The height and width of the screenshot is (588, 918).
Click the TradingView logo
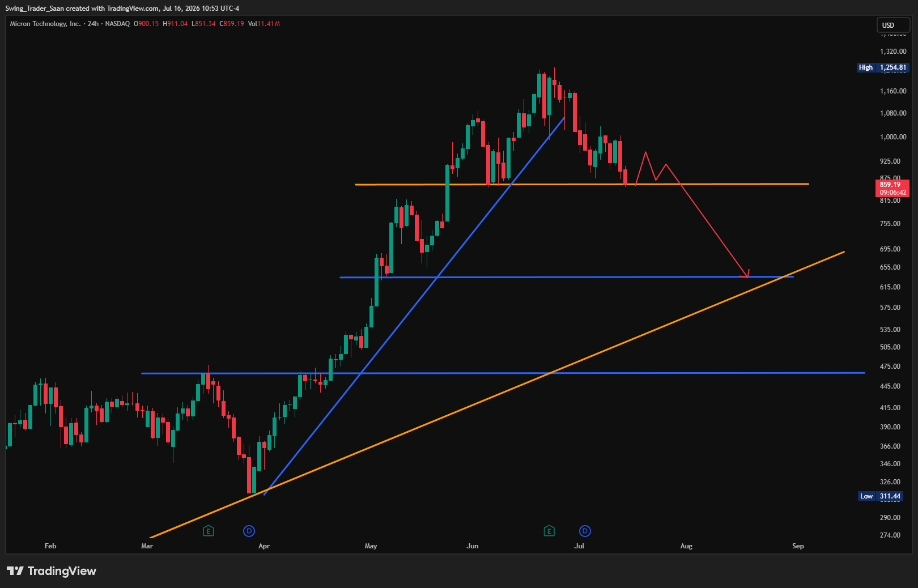point(52,571)
